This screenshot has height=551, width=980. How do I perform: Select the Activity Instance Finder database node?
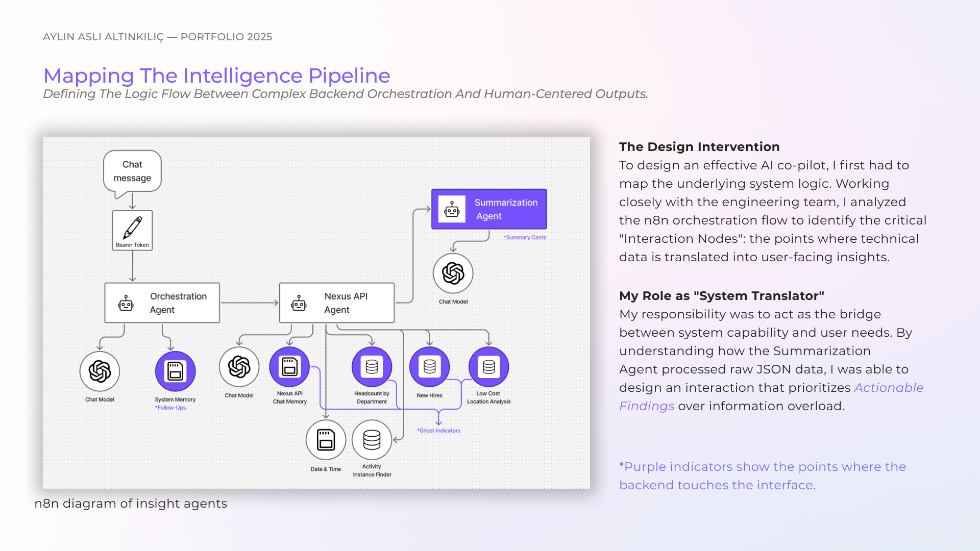[x=372, y=440]
